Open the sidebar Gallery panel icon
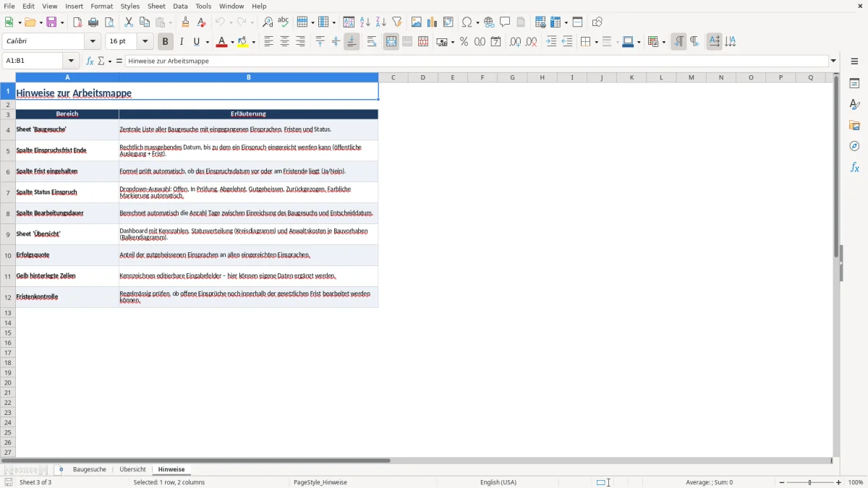The width and height of the screenshot is (868, 488). click(854, 125)
